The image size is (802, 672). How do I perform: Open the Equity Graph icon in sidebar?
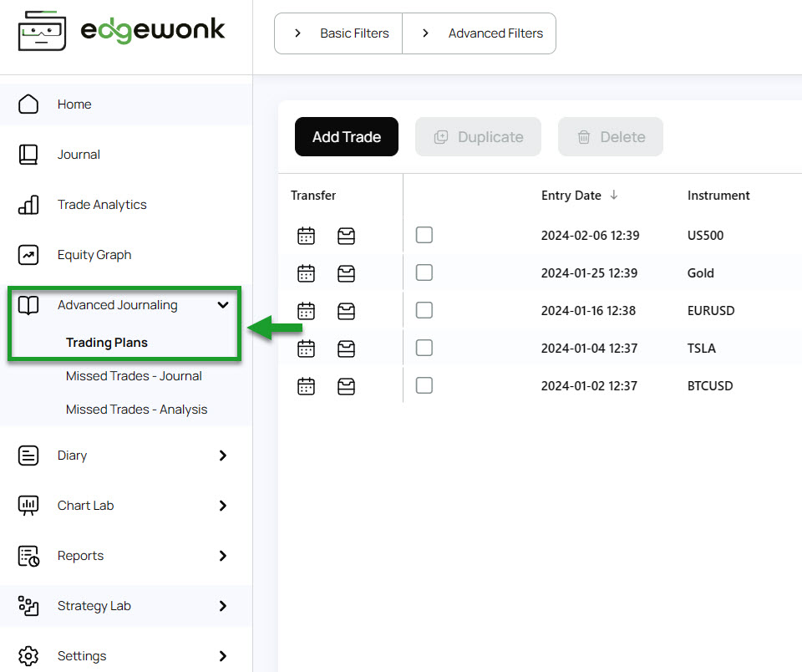pyautogui.click(x=28, y=255)
